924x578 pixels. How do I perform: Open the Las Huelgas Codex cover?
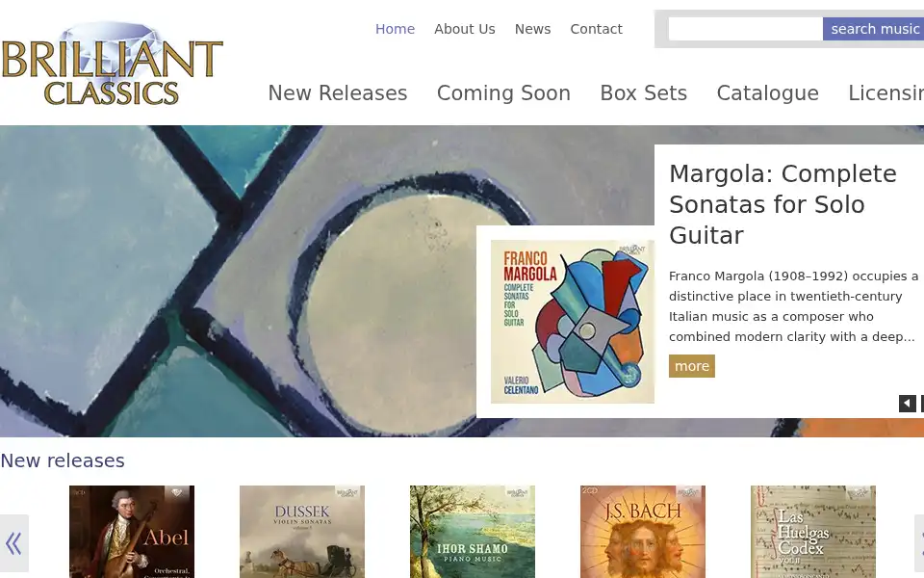click(812, 532)
